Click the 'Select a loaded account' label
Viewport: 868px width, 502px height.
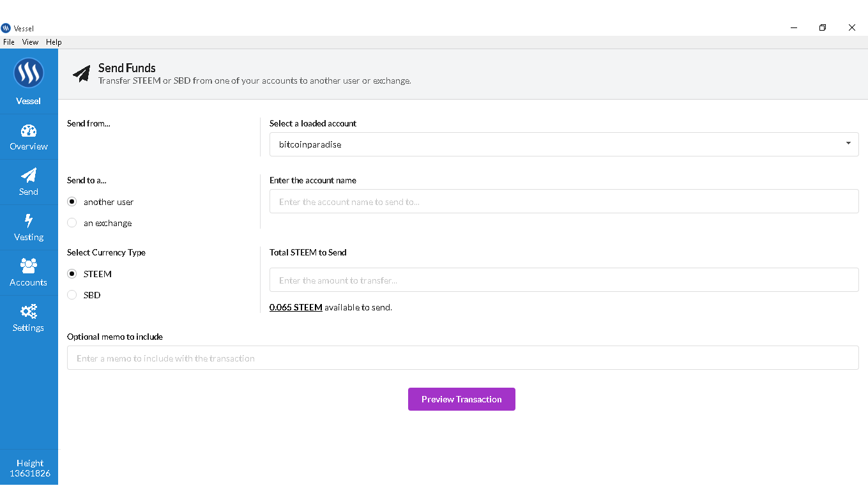(x=313, y=123)
